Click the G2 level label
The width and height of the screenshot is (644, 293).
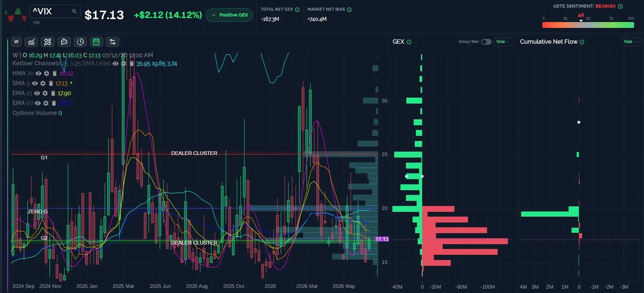click(x=44, y=238)
